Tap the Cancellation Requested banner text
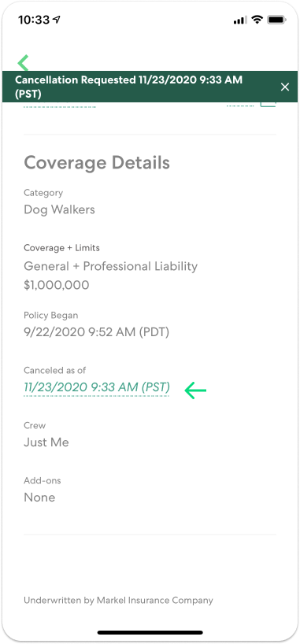Screen dimensions: 300x644 pyautogui.click(x=128, y=87)
